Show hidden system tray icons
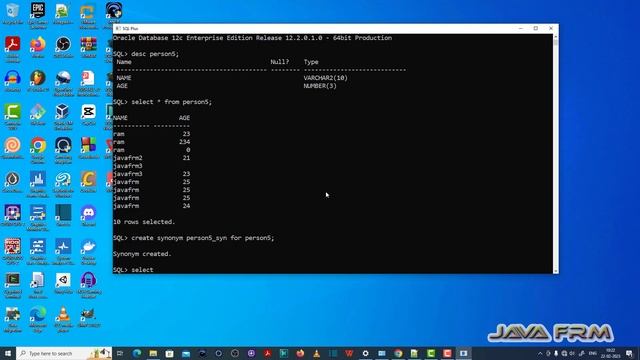Image resolution: width=640 pixels, height=360 pixels. 540,353
